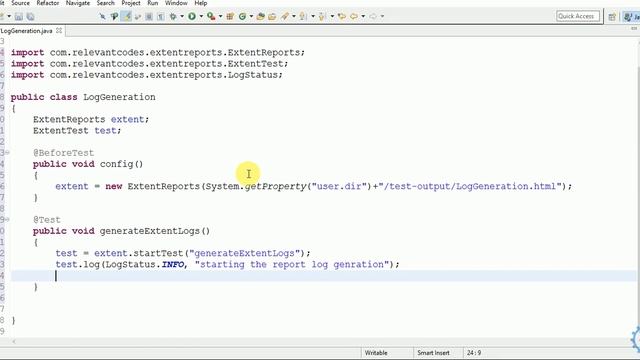This screenshot has height=360, width=640.
Task: Open the Run menu
Action: point(153,3)
